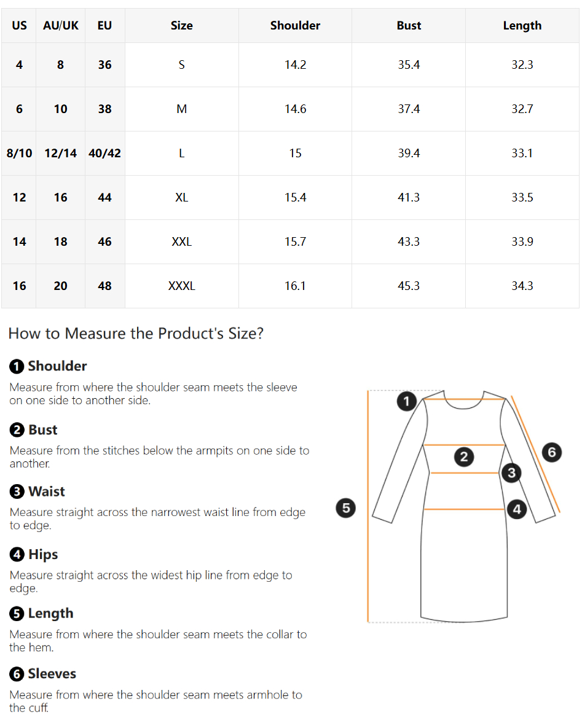
Task: Click the number 3 waist marker on diagram
Action: pos(511,472)
